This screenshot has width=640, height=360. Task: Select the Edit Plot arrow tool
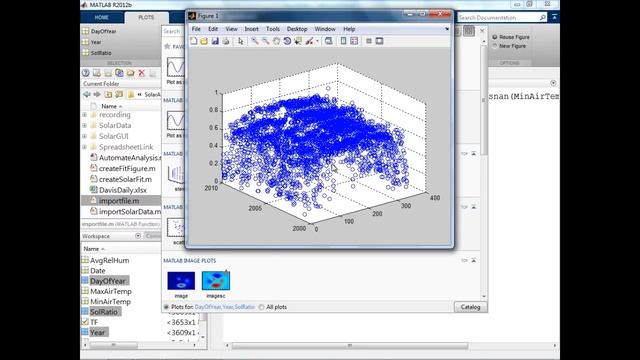click(240, 41)
